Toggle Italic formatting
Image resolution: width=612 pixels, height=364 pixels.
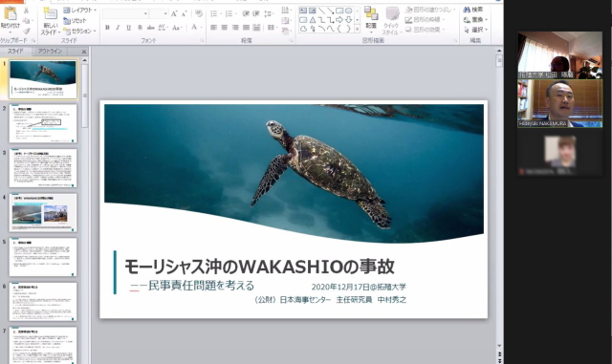(118, 28)
